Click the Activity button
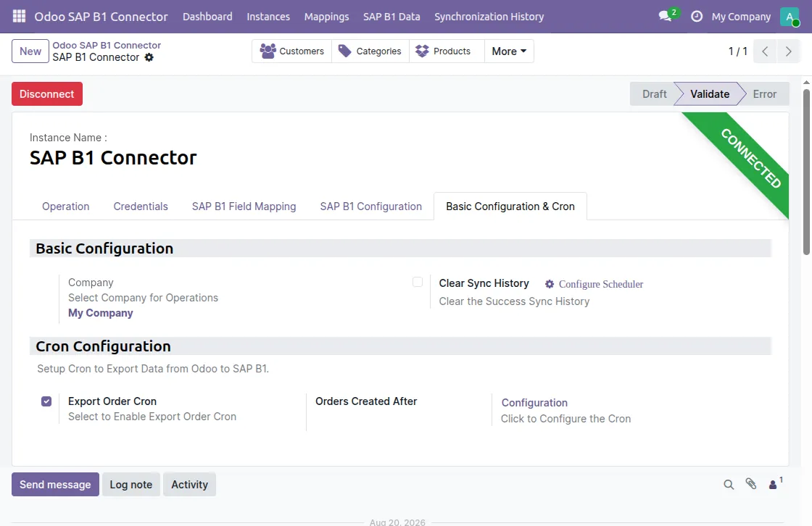The image size is (812, 526). click(189, 485)
